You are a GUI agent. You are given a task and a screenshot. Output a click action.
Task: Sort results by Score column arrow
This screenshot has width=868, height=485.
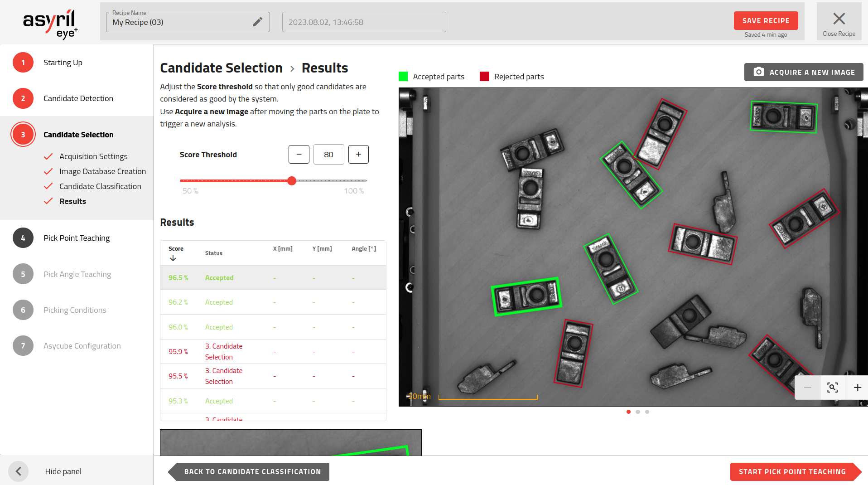click(173, 258)
